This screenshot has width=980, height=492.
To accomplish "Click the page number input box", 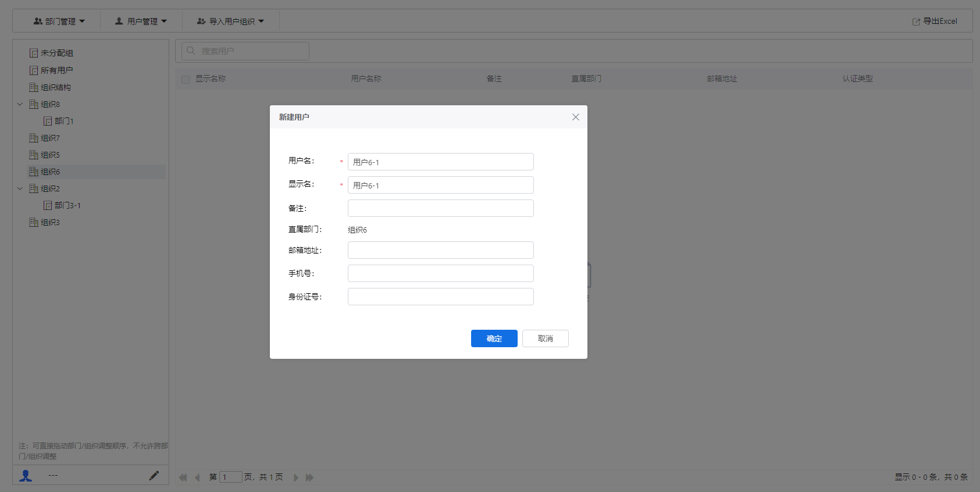I will point(230,477).
